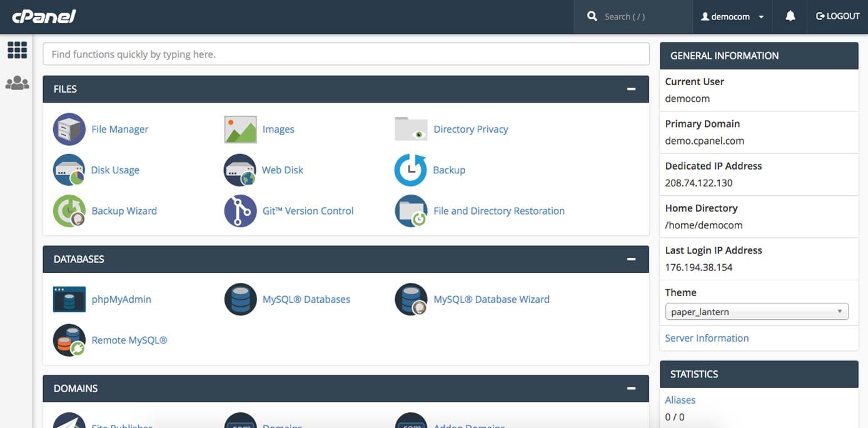This screenshot has width=868, height=428.
Task: Focus the top Search field
Action: 633,16
